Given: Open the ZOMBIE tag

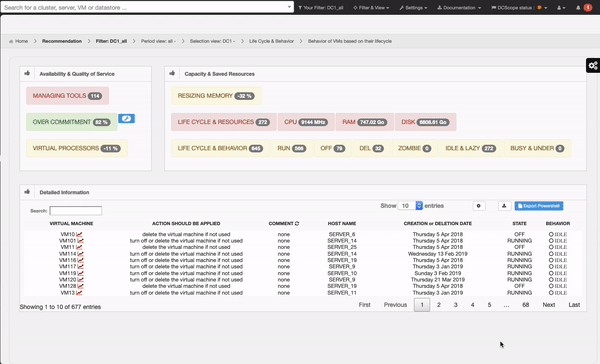Looking at the screenshot, I should tap(414, 148).
